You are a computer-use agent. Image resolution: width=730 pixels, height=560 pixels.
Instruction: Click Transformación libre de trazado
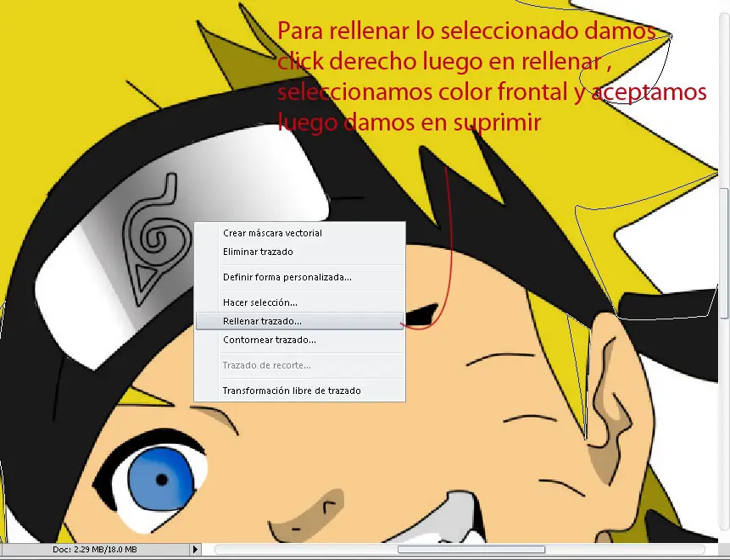click(300, 391)
